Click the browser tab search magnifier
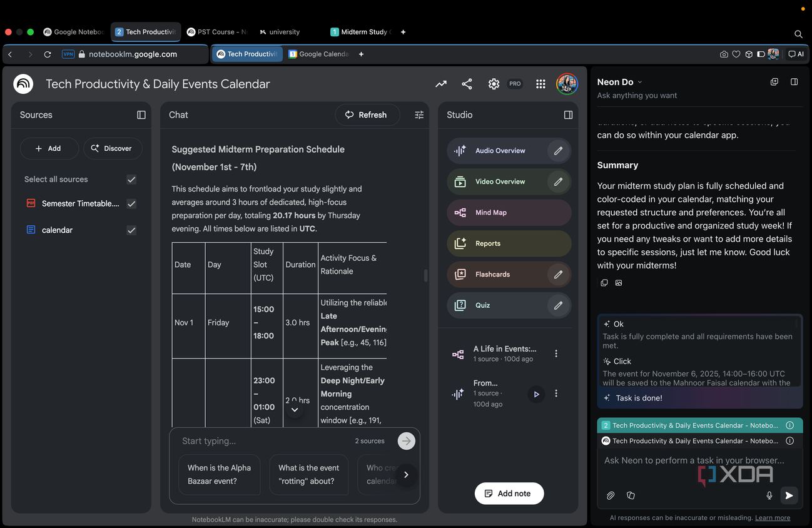812x528 pixels. pos(798,34)
